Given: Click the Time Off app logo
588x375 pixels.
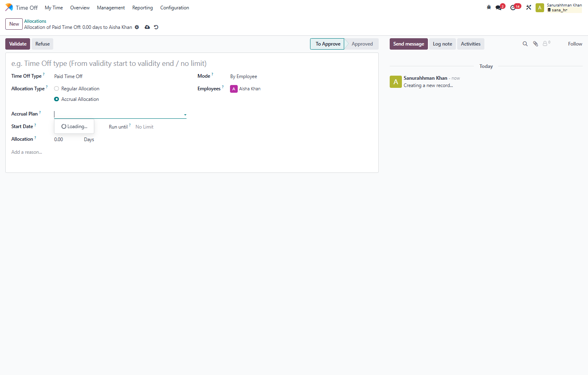Looking at the screenshot, I should pyautogui.click(x=9, y=7).
